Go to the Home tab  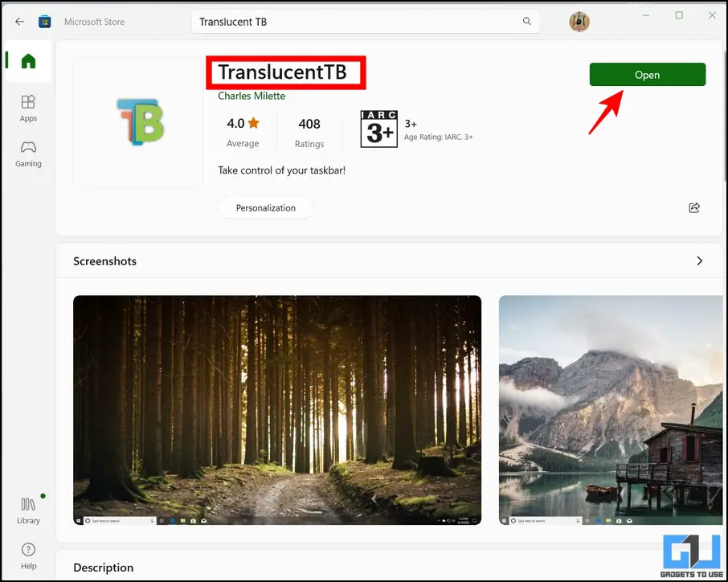[x=28, y=61]
